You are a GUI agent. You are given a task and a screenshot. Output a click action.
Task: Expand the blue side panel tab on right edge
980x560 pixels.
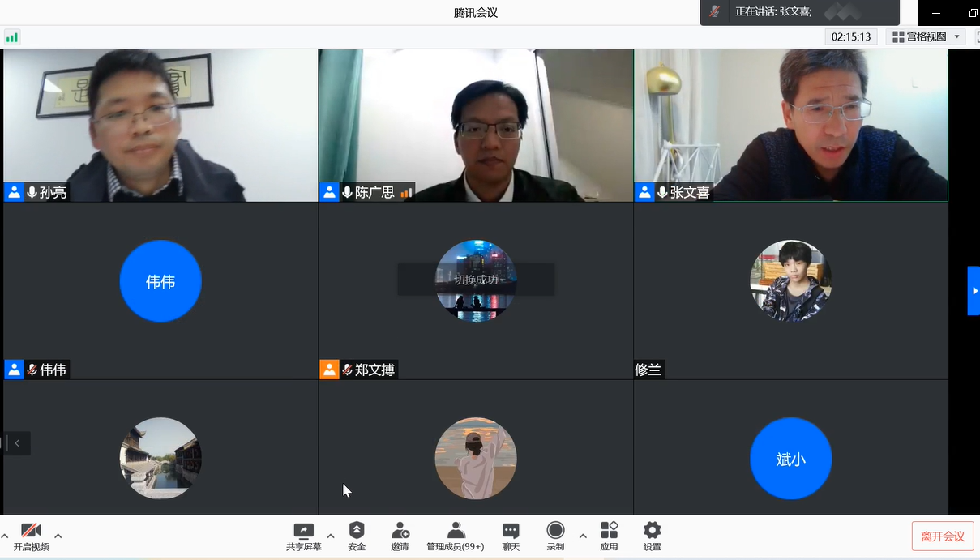(x=974, y=290)
